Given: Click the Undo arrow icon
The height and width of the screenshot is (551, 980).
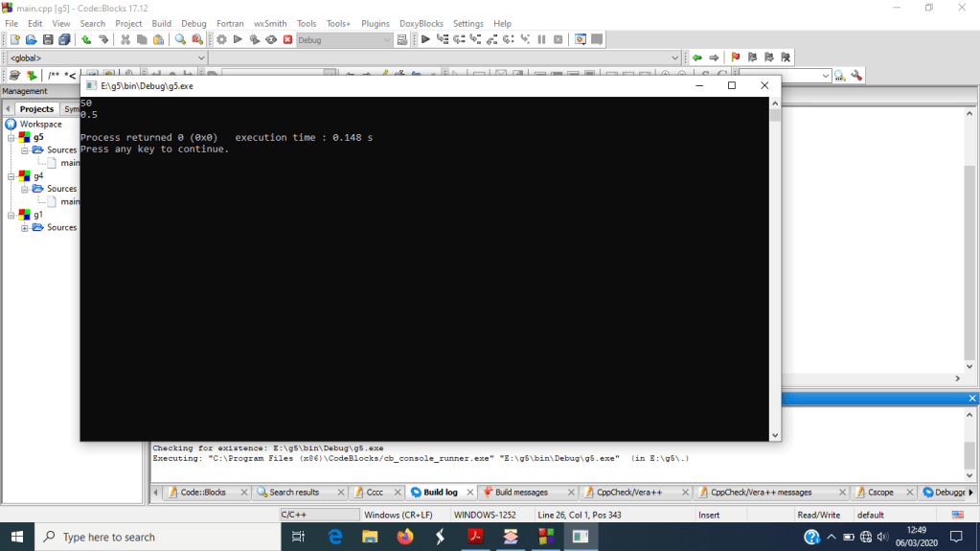Looking at the screenshot, I should (x=86, y=39).
